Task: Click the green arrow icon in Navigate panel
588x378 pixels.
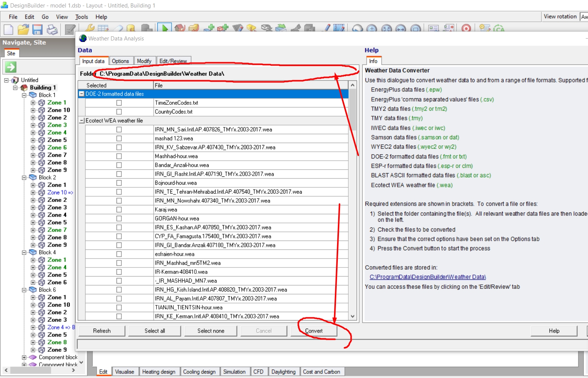Action: (10, 67)
